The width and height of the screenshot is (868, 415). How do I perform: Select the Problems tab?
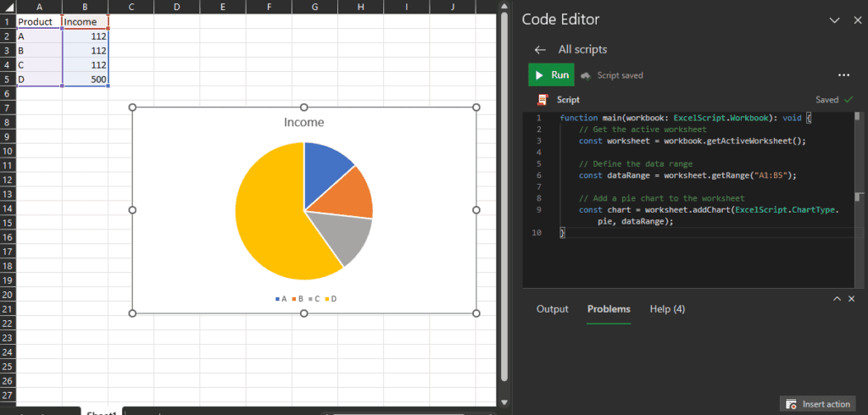609,309
